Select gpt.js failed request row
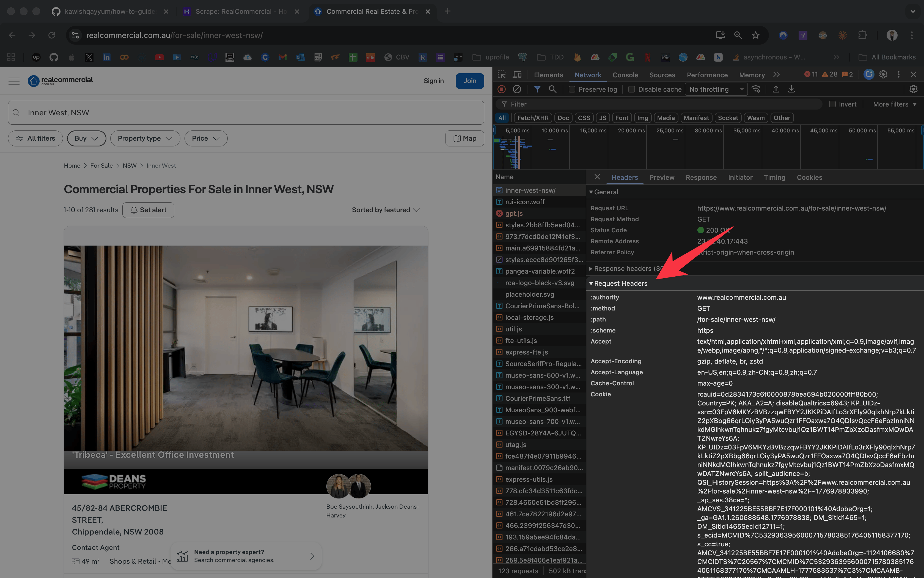The width and height of the screenshot is (924, 578). pos(539,213)
